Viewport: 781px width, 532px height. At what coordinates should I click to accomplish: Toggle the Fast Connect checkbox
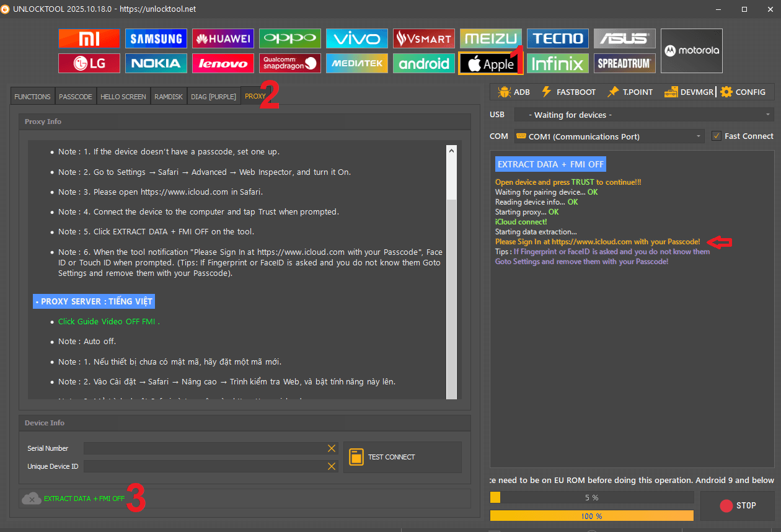pos(717,136)
